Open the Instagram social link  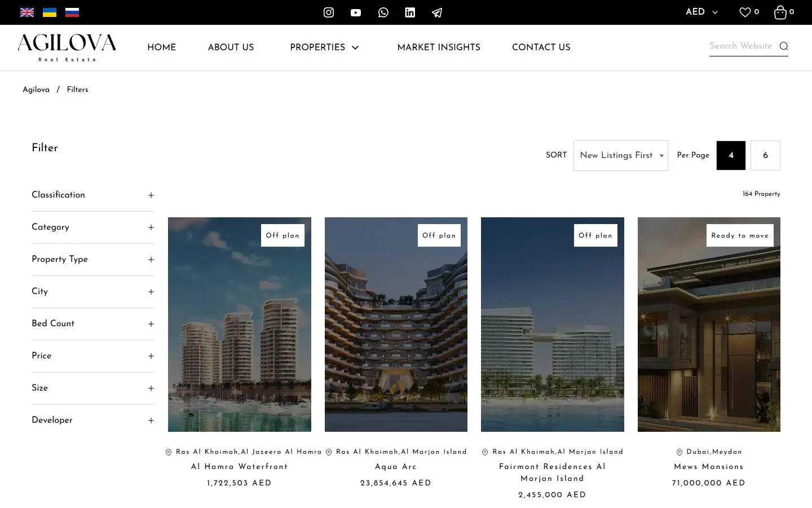[329, 12]
